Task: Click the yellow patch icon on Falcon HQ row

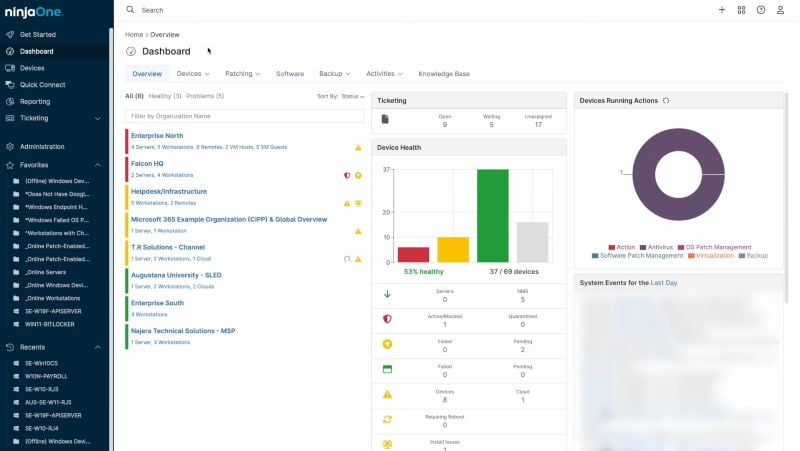Action: pyautogui.click(x=358, y=176)
